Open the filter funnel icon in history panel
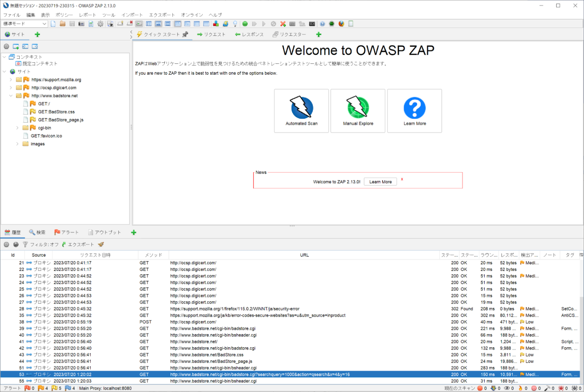 click(x=25, y=244)
